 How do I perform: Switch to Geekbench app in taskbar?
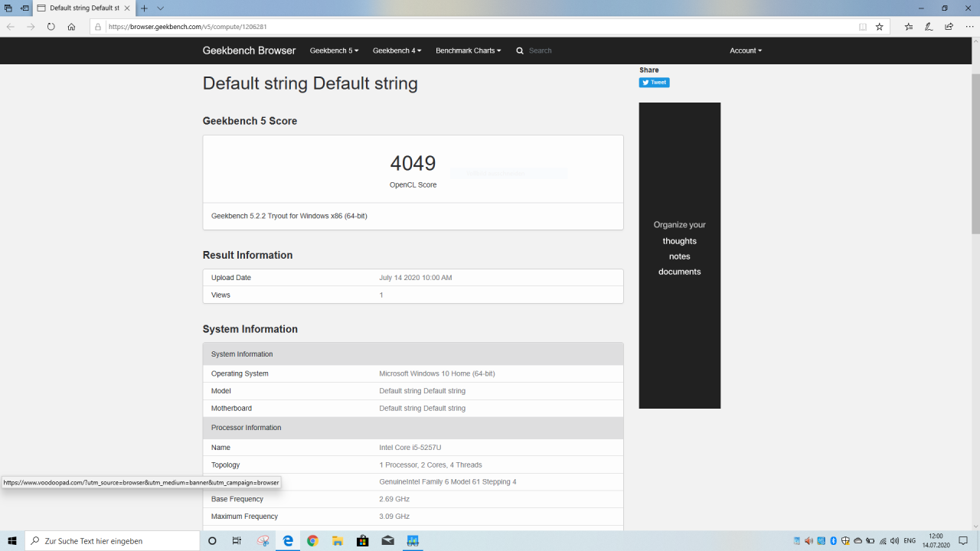[413, 541]
